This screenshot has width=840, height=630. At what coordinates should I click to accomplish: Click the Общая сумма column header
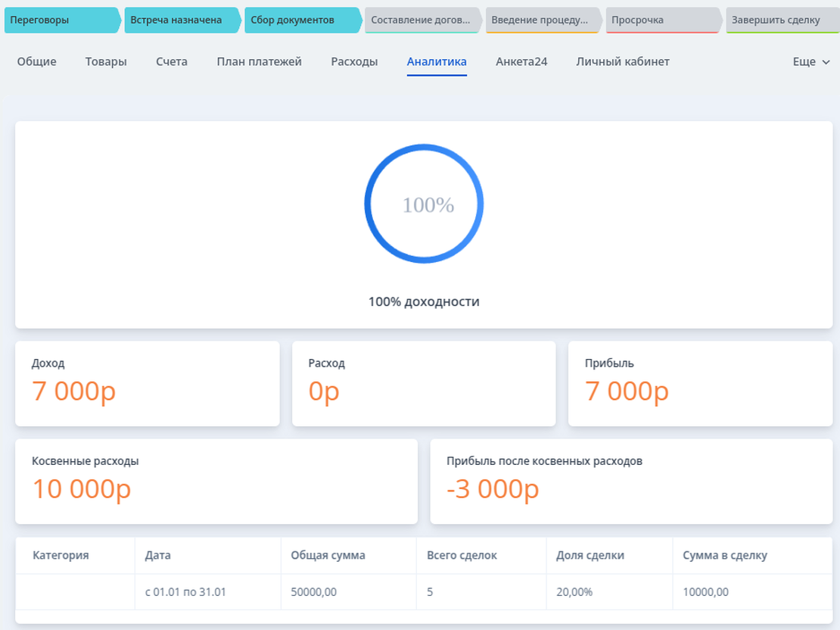click(x=328, y=556)
